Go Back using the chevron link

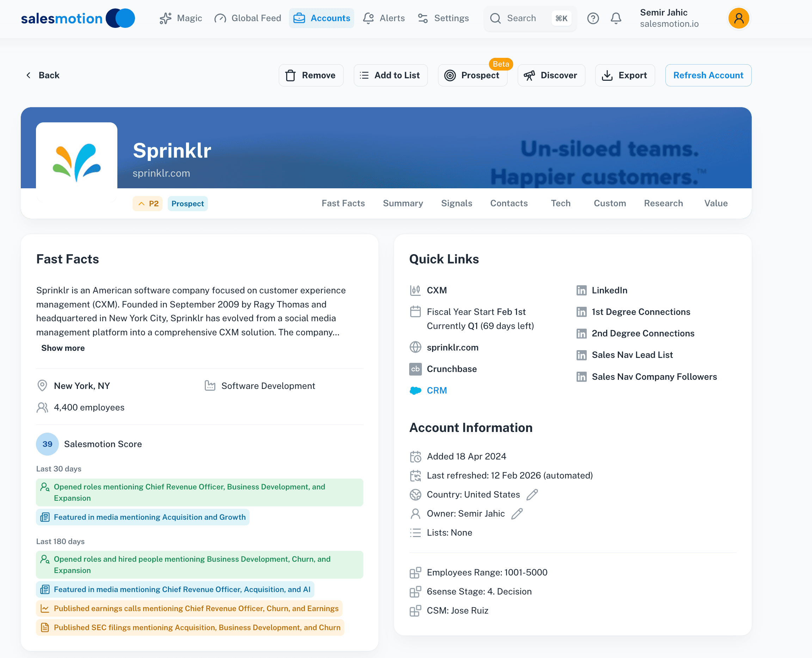(x=42, y=75)
